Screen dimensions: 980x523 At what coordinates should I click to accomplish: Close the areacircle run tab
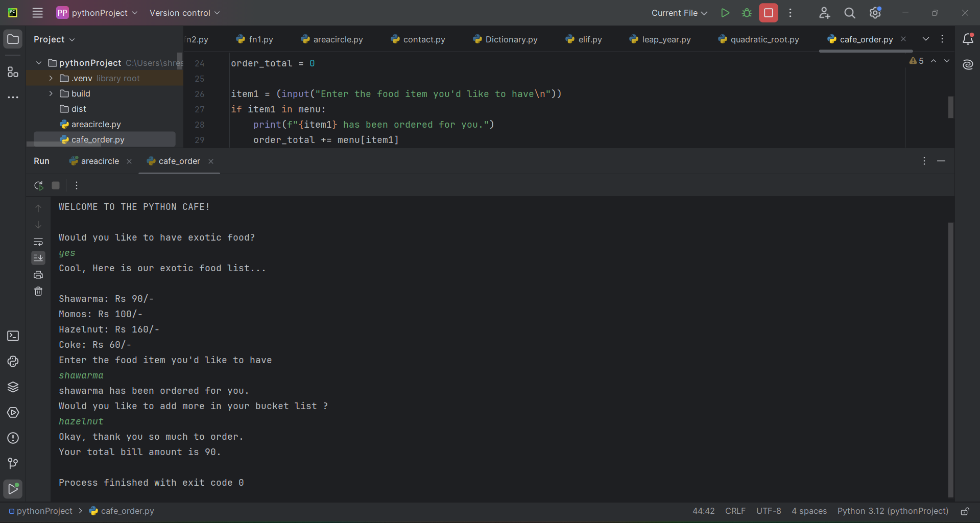click(x=129, y=161)
